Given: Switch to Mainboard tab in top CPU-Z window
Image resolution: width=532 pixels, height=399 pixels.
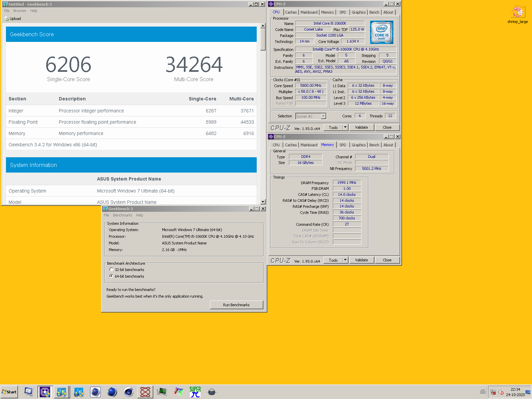Looking at the screenshot, I should tap(309, 12).
